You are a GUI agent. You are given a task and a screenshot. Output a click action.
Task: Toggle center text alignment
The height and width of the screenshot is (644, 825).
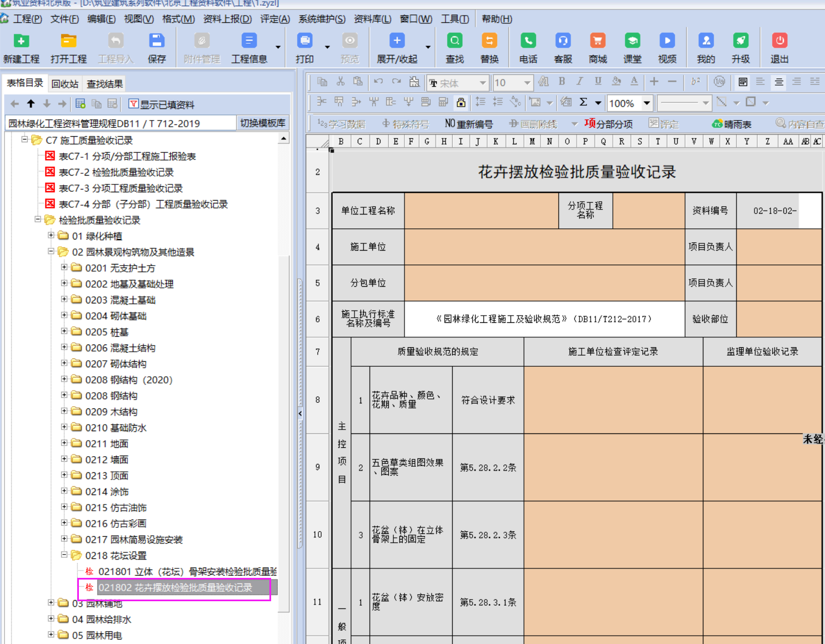[779, 82]
